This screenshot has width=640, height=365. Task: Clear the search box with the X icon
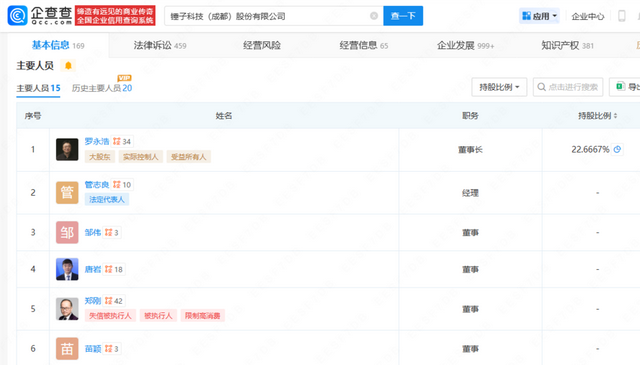coord(373,16)
